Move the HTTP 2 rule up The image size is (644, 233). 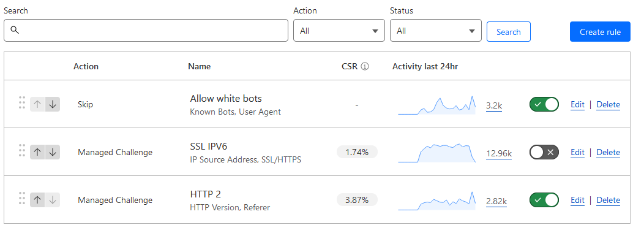[37, 200]
